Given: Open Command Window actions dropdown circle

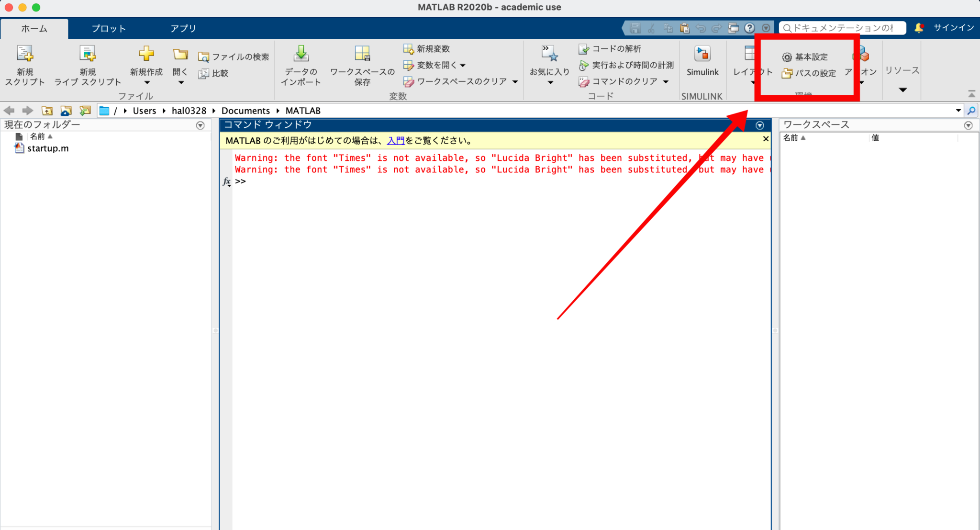Looking at the screenshot, I should (760, 125).
